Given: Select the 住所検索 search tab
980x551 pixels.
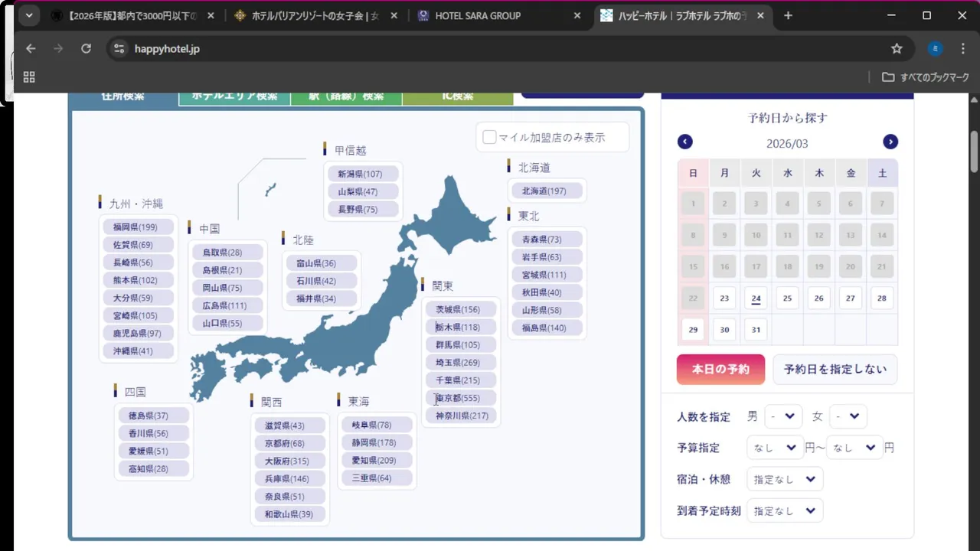Looking at the screenshot, I should point(123,98).
